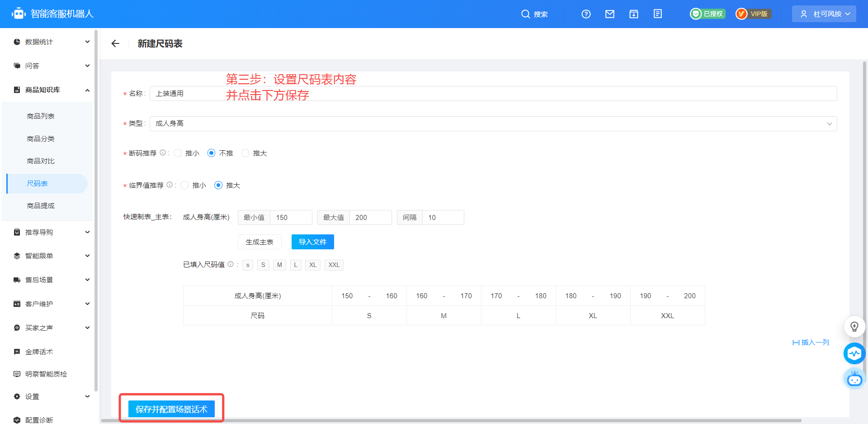Click the uppercase M size tag
The height and width of the screenshot is (424, 868).
pyautogui.click(x=279, y=265)
